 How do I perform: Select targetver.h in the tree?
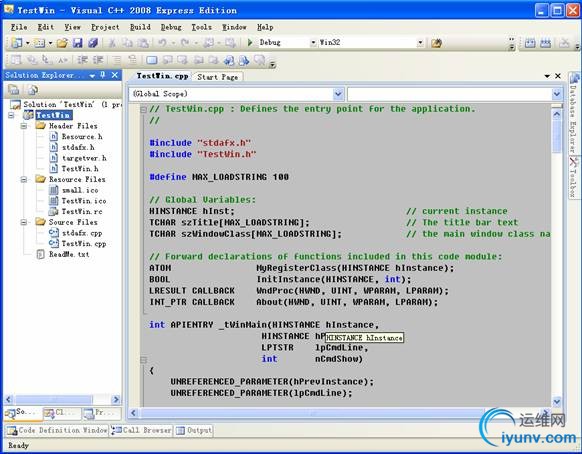(x=84, y=158)
